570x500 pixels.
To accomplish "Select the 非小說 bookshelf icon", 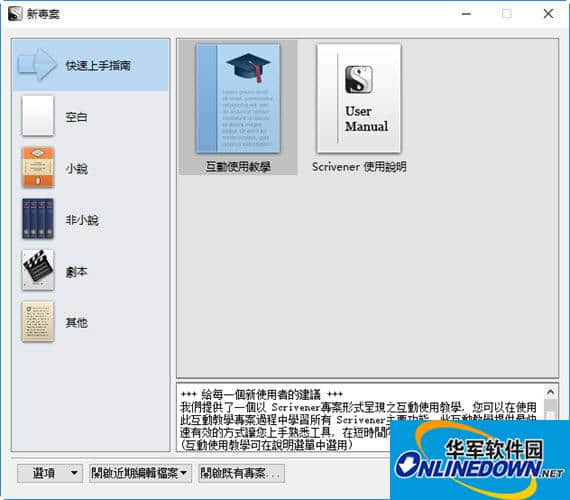I will click(38, 219).
